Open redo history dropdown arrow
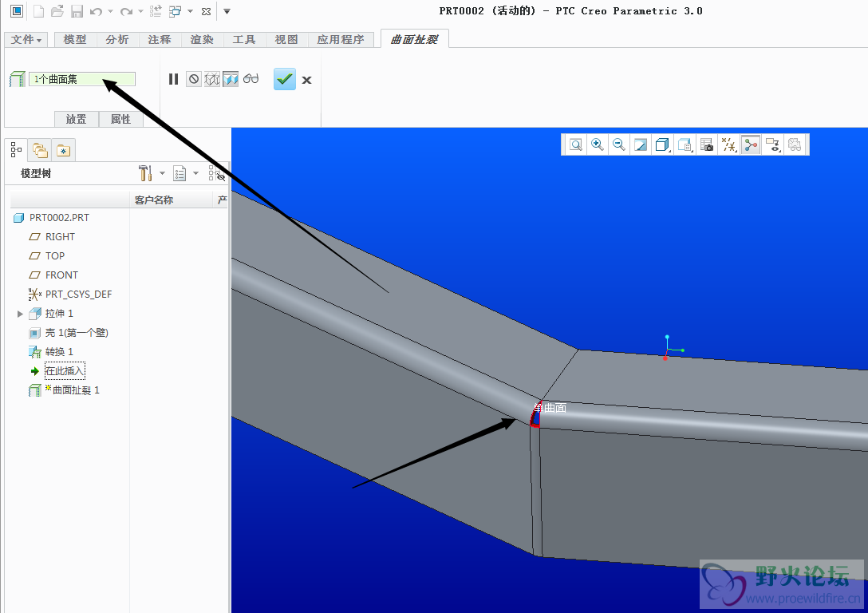The width and height of the screenshot is (868, 613). click(140, 11)
